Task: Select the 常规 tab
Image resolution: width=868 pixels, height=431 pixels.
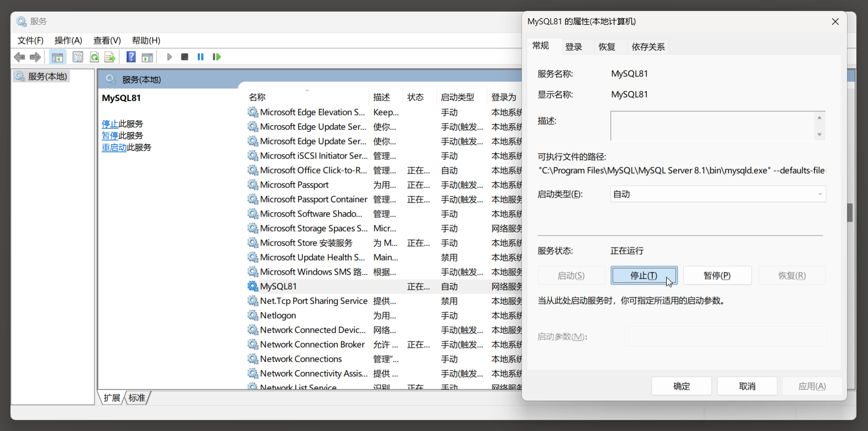Action: click(x=541, y=45)
